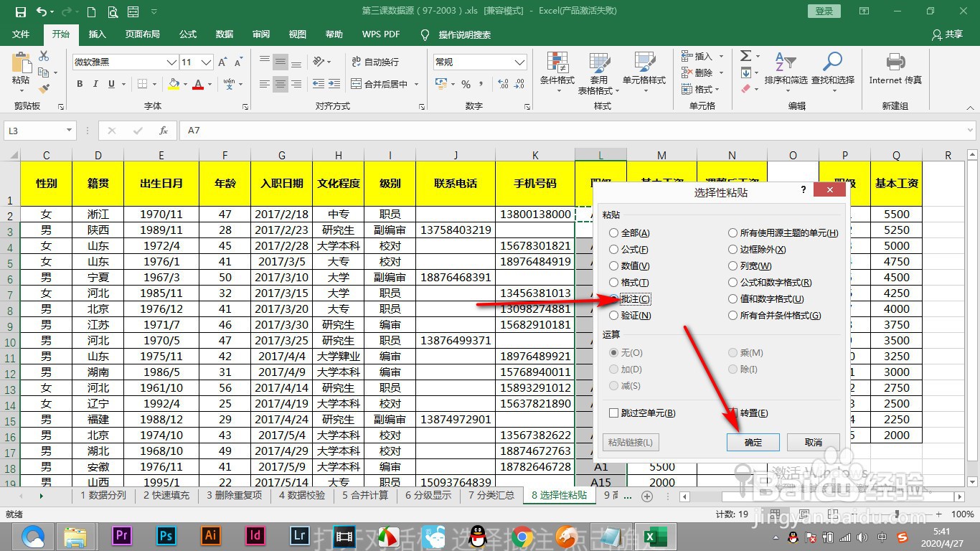Confirm paste special with 确定 button
This screenshot has height=551, width=980.
(753, 442)
